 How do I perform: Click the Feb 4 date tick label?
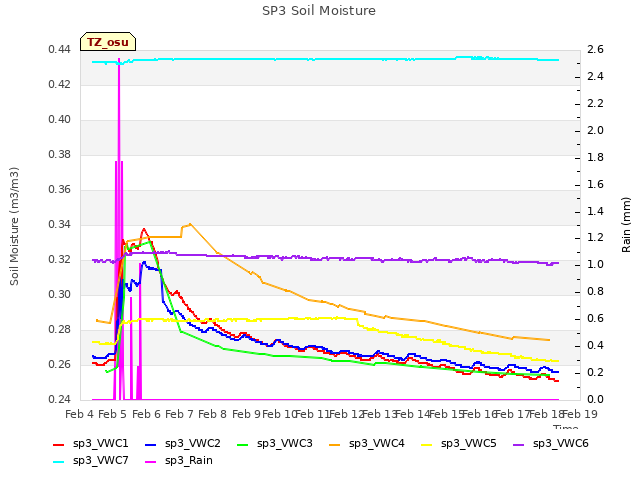80,414
